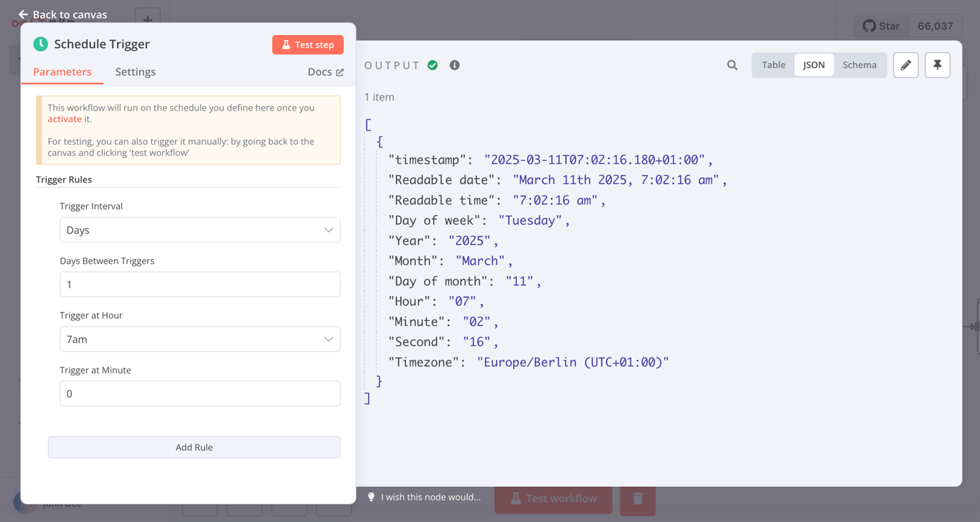980x522 pixels.
Task: Switch output view to Table
Action: (773, 65)
